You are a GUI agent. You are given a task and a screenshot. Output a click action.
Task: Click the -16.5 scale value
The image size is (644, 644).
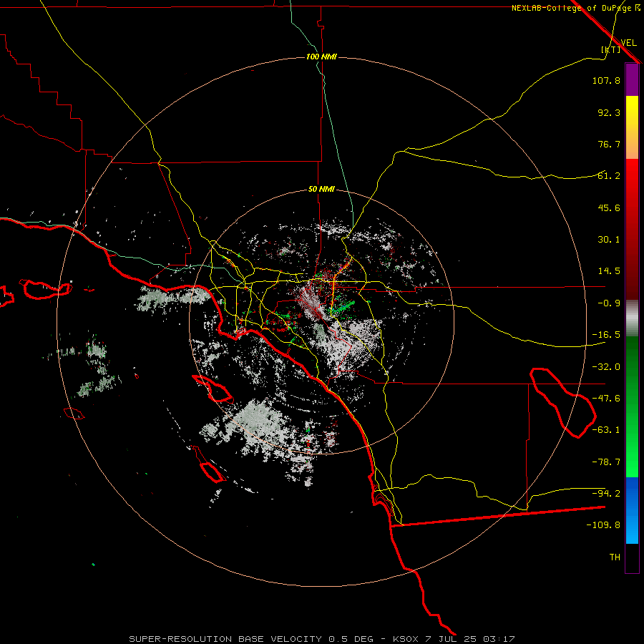pyautogui.click(x=606, y=335)
